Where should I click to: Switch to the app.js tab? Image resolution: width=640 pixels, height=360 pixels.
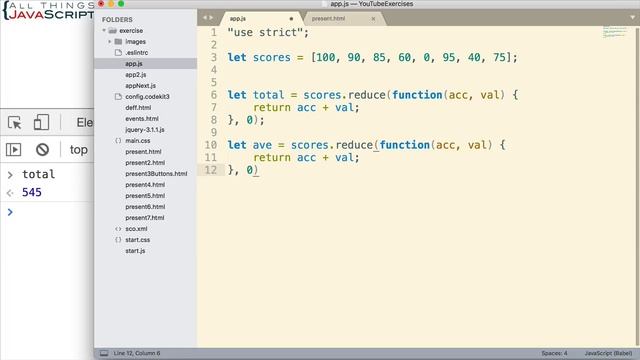(x=261, y=19)
